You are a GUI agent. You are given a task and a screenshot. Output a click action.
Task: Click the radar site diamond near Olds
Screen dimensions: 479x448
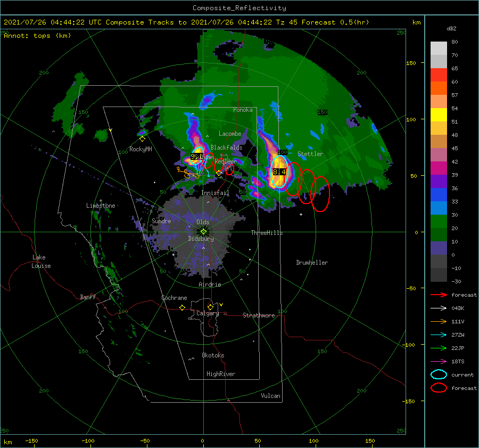[x=203, y=232]
